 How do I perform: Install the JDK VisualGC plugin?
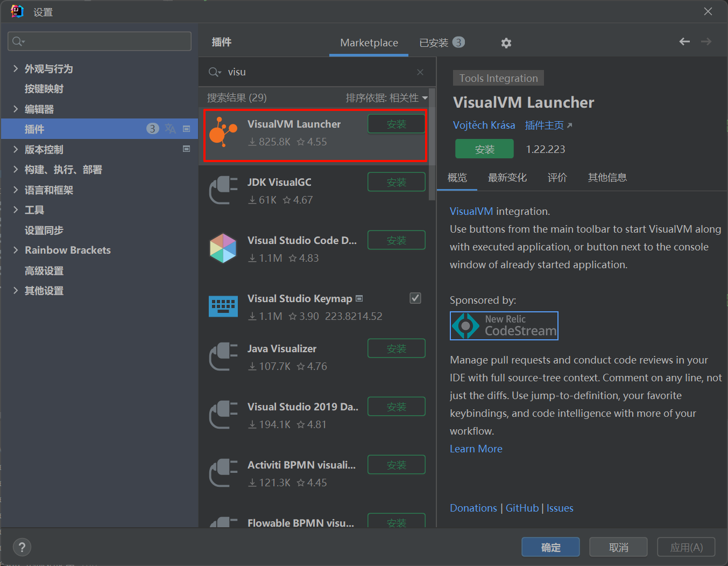tap(397, 182)
